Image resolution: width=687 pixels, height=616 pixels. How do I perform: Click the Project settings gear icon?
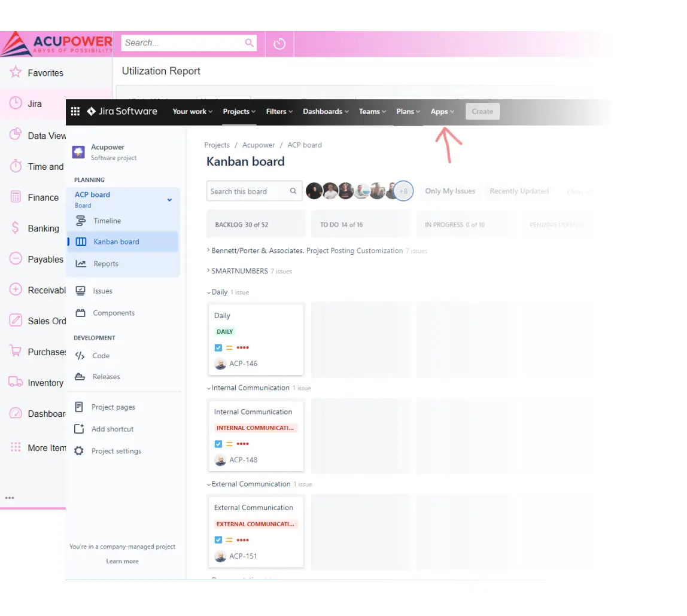coord(79,451)
